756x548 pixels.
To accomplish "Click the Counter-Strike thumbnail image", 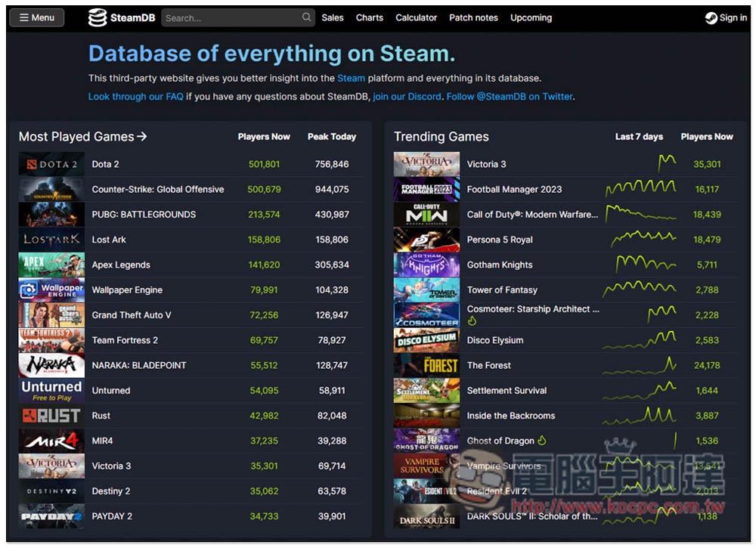I will [51, 190].
